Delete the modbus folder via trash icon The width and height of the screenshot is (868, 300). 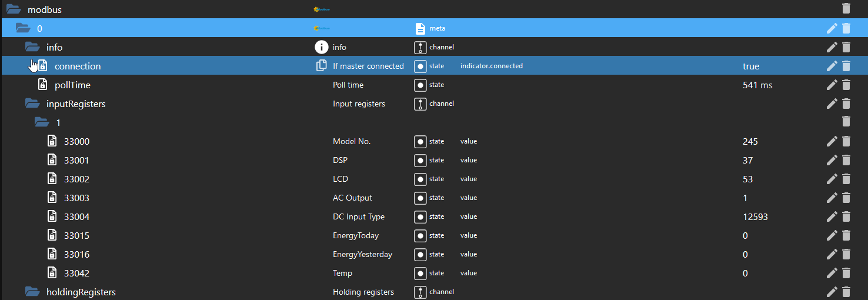846,9
